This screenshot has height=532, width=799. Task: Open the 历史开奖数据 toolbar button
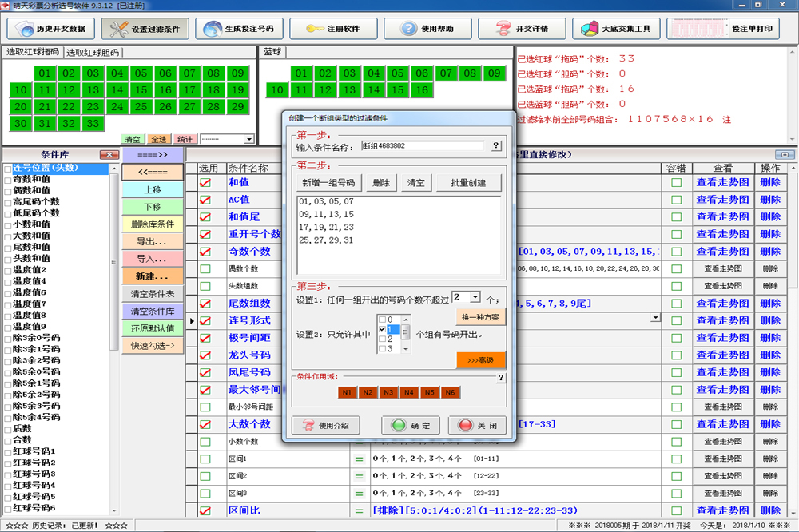[x=50, y=29]
